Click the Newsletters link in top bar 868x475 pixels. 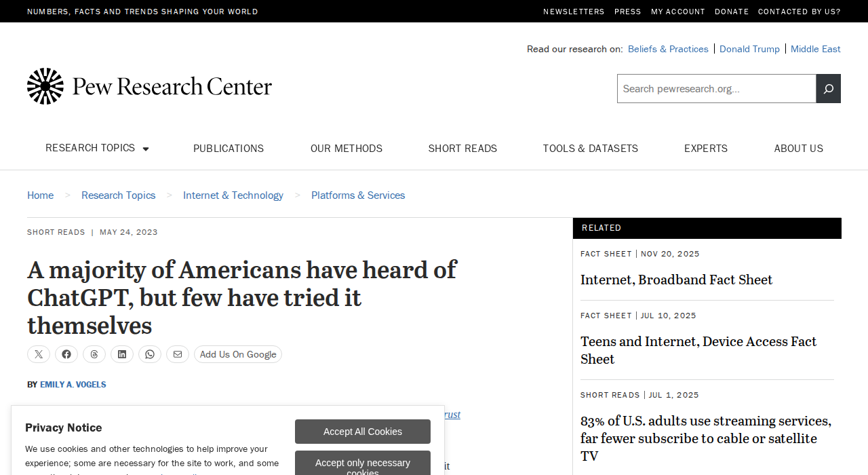click(x=574, y=12)
